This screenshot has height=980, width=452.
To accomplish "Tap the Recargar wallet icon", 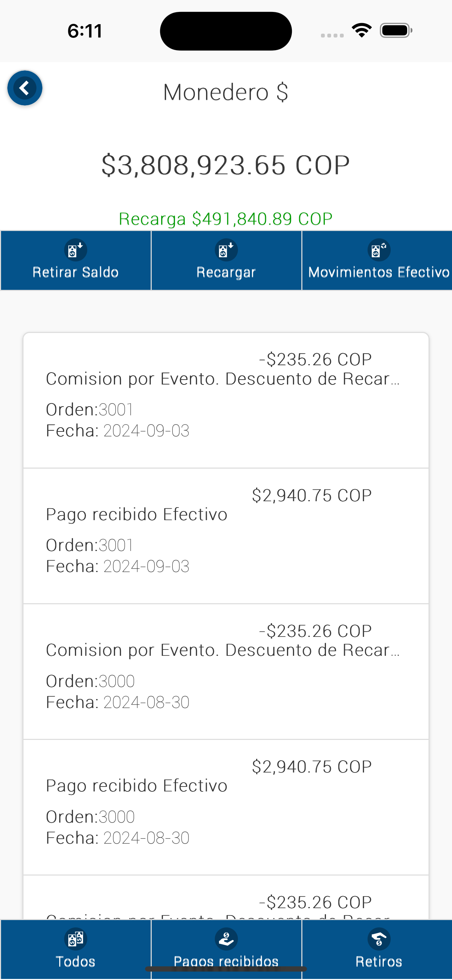I will [x=226, y=250].
